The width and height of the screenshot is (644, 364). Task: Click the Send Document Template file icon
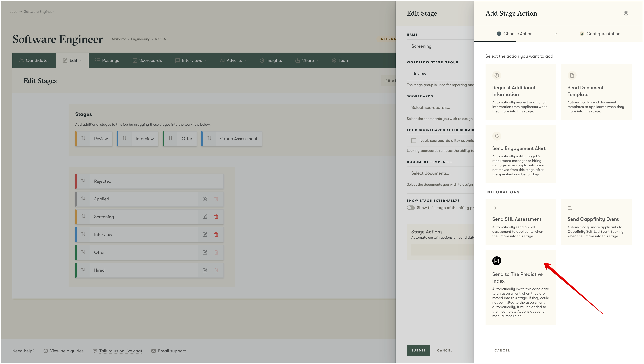tap(572, 75)
